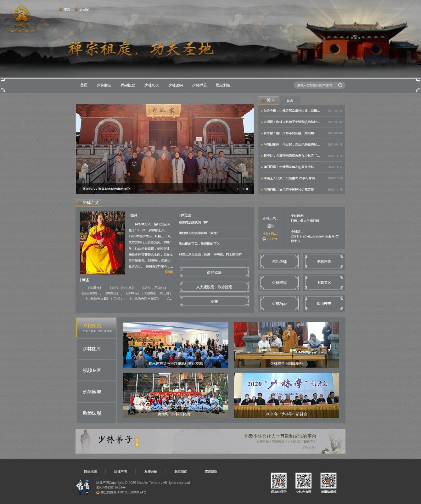Image resolution: width=421 pixels, height=504 pixels.
Task: Open the 都市禅堂 button
Action: coord(324,303)
